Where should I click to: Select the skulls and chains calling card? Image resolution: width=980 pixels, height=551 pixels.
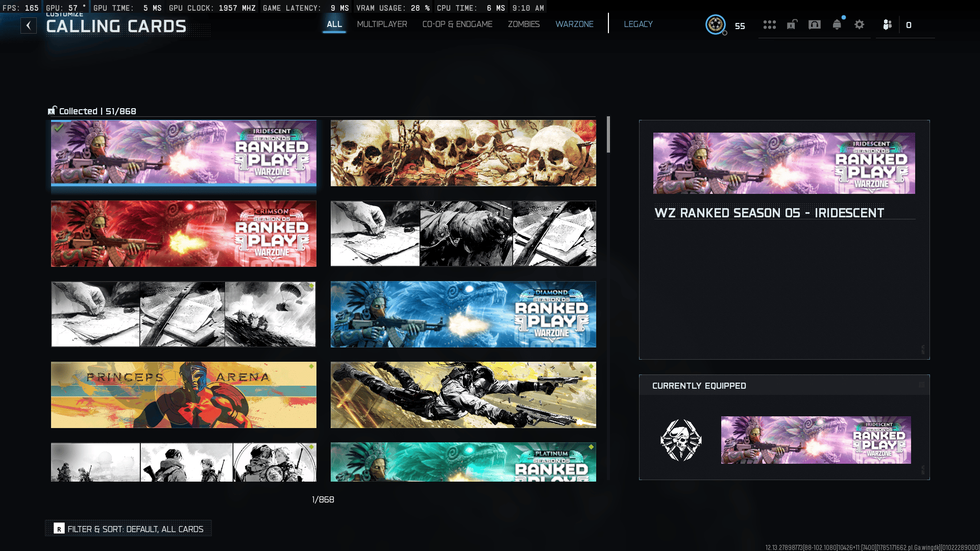463,153
